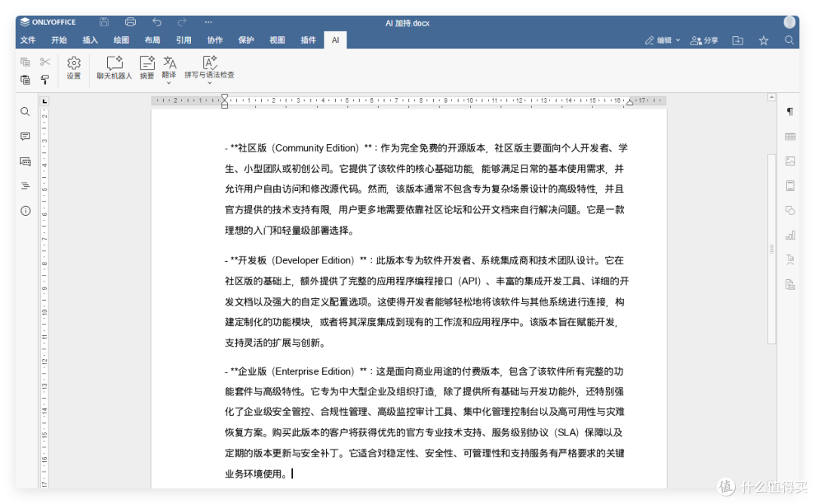Open the Headings navigation panel
815x504 pixels.
25,186
